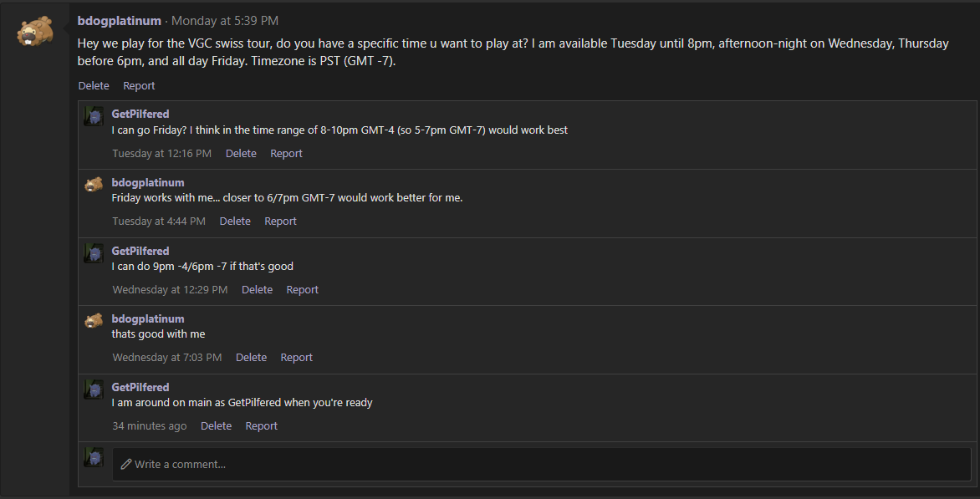Open GetPilfered's avatar on the Friday comment
The height and width of the screenshot is (499, 980).
click(94, 116)
